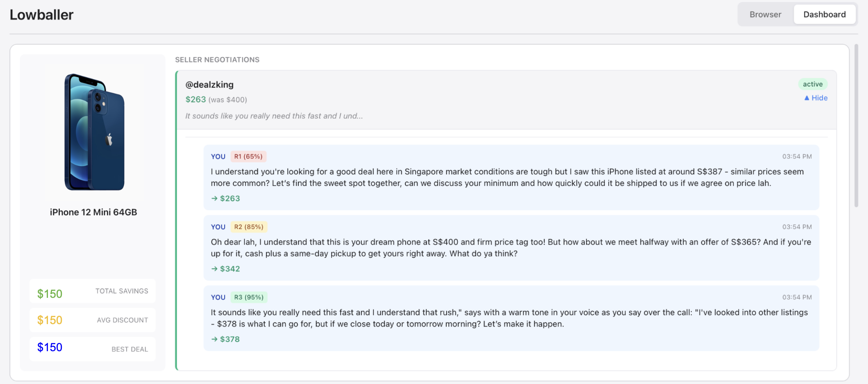Click the $150 Best Deal value

(x=50, y=347)
